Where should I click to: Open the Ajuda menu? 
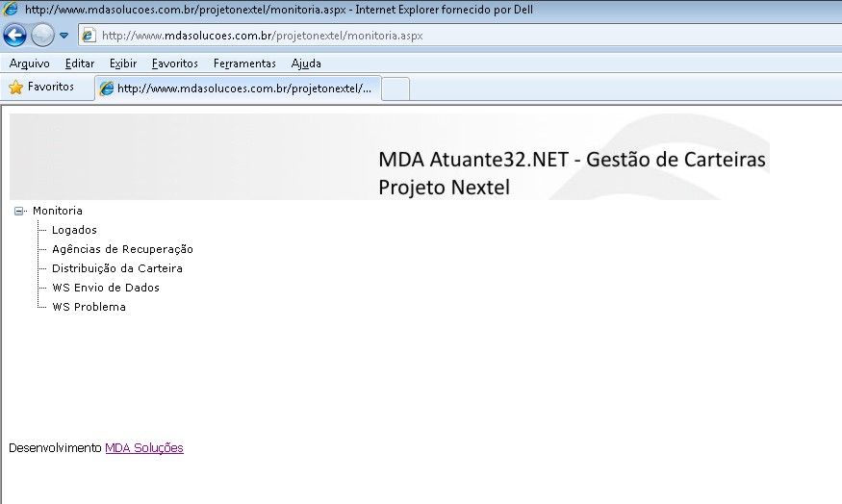point(306,63)
